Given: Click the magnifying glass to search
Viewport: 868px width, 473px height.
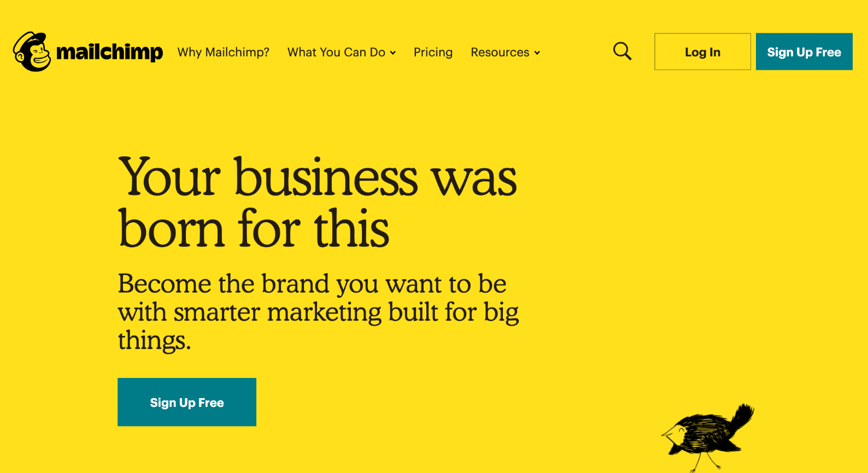Looking at the screenshot, I should click(x=622, y=51).
